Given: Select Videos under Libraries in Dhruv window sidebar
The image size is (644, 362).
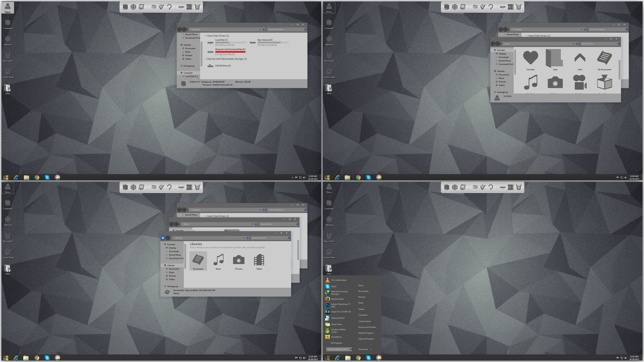Looking at the screenshot, I should [x=500, y=85].
